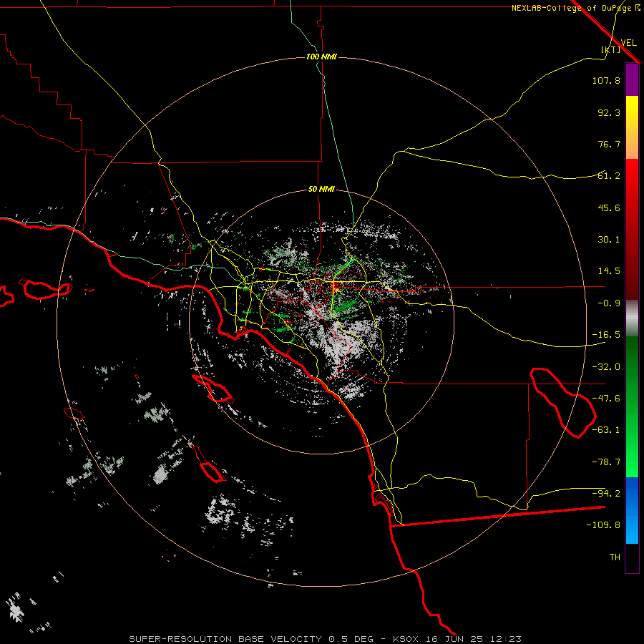Click the -63.1 velocity scale value
The image size is (644, 644).
pyautogui.click(x=606, y=430)
